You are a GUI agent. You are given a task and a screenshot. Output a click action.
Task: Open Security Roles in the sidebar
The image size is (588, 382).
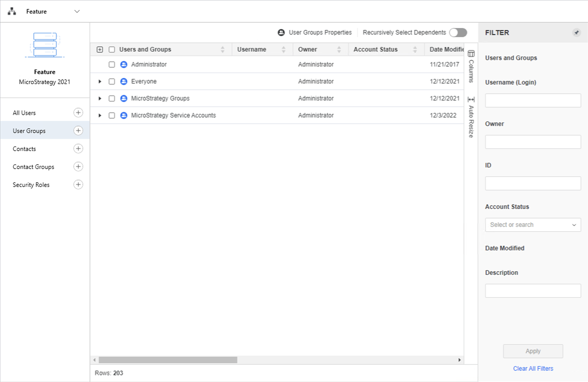click(31, 185)
